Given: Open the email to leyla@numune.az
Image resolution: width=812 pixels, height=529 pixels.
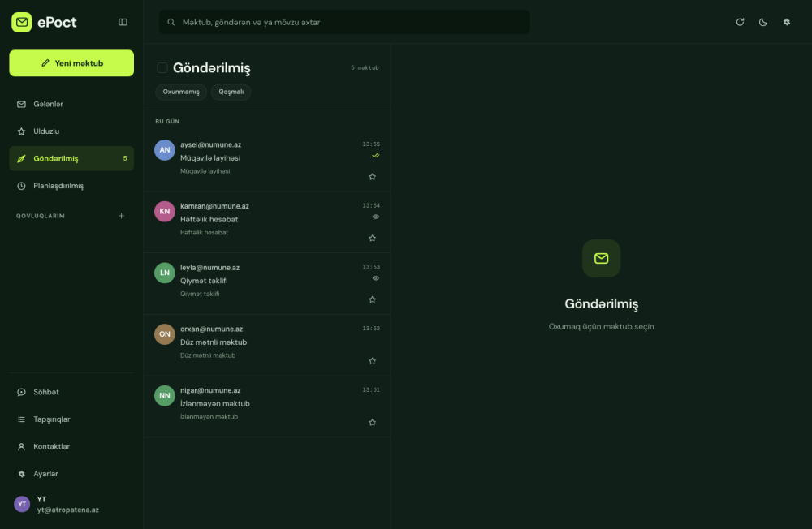Looking at the screenshot, I should tap(267, 284).
